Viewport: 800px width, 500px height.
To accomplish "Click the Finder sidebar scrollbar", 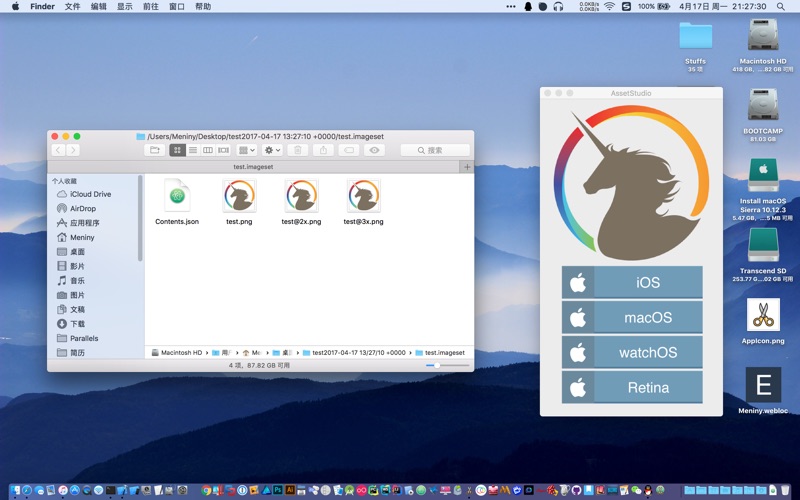I will click(140, 218).
